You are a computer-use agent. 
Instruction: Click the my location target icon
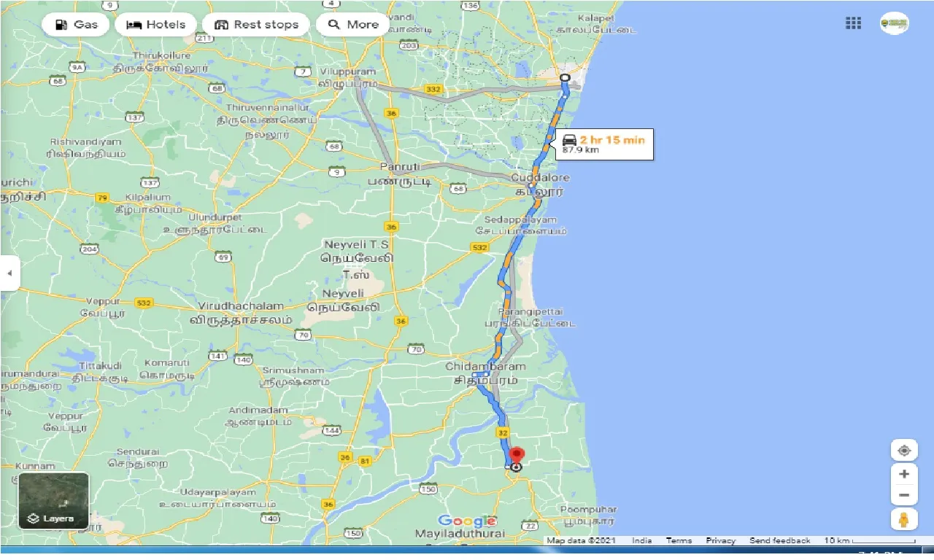coord(904,450)
